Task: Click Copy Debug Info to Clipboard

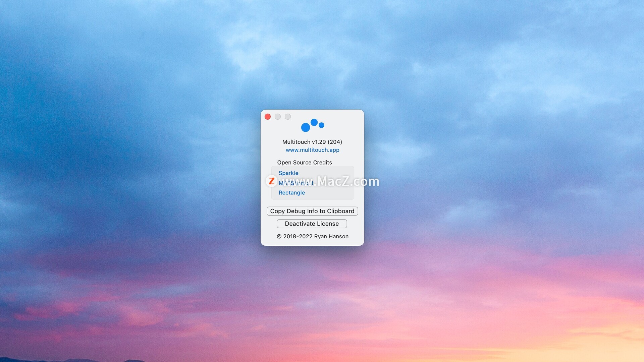Action: (x=312, y=211)
